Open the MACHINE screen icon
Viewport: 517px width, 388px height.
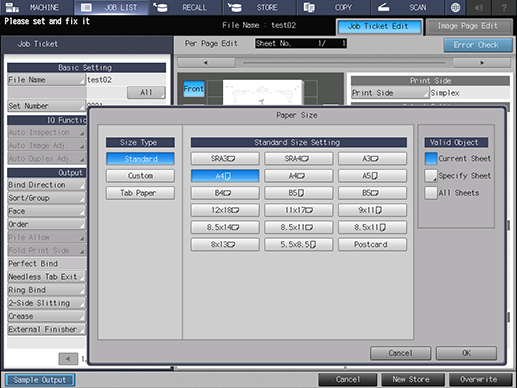[x=13, y=7]
